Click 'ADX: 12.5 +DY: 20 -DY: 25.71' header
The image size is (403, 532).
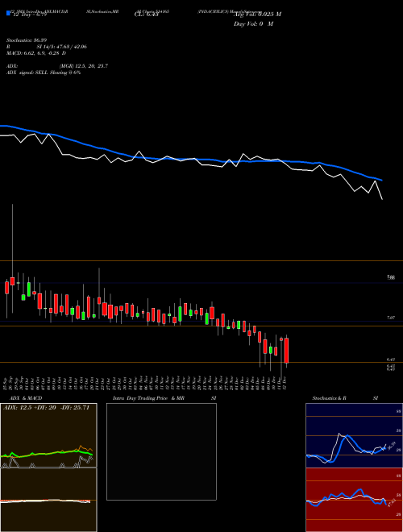pyautogui.click(x=46, y=408)
